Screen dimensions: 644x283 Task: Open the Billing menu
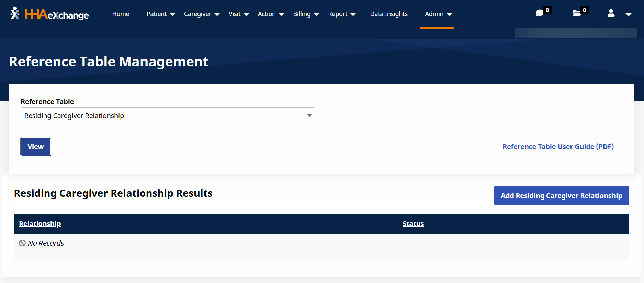[306, 14]
